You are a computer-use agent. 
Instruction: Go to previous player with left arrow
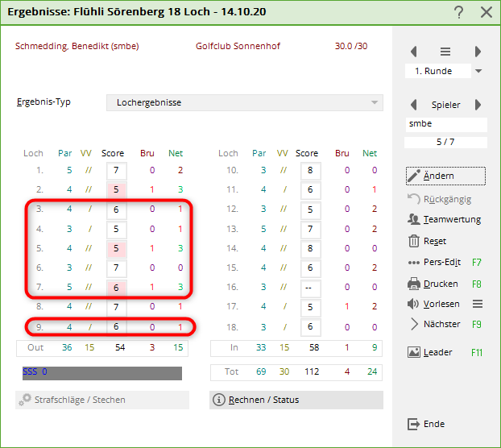pos(414,105)
